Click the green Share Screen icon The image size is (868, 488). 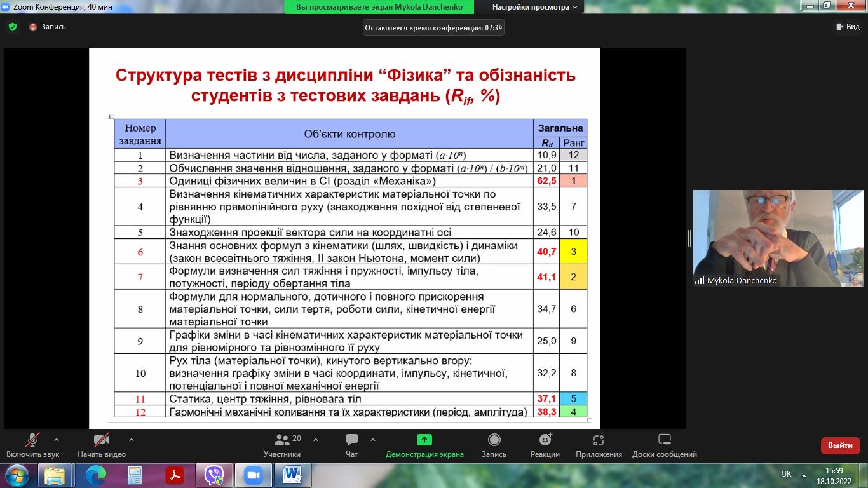tap(424, 440)
